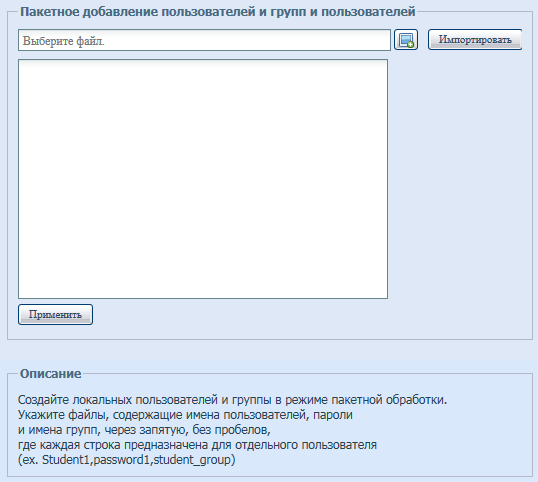
Task: Click the Укажите файлы description line
Action: point(185,415)
